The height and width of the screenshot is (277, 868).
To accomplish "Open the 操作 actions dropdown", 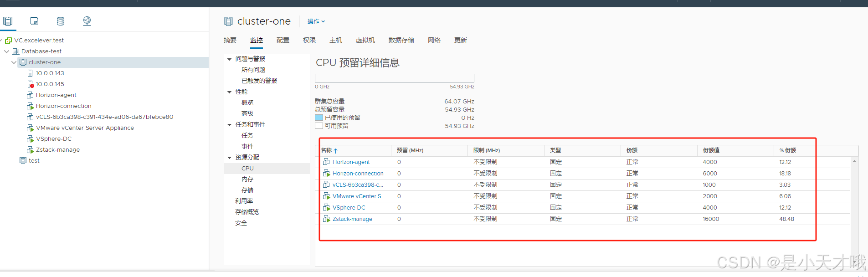I will pos(316,21).
